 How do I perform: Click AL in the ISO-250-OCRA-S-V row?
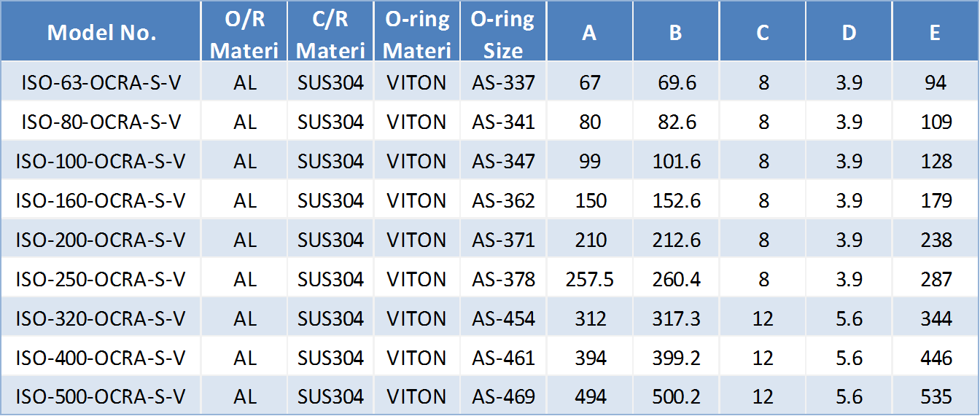coord(245,278)
